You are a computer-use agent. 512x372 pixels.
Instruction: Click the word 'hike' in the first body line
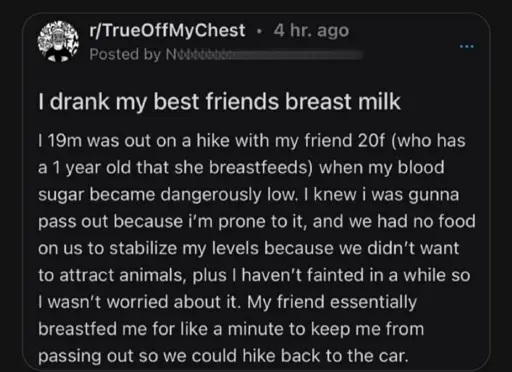[x=213, y=140]
